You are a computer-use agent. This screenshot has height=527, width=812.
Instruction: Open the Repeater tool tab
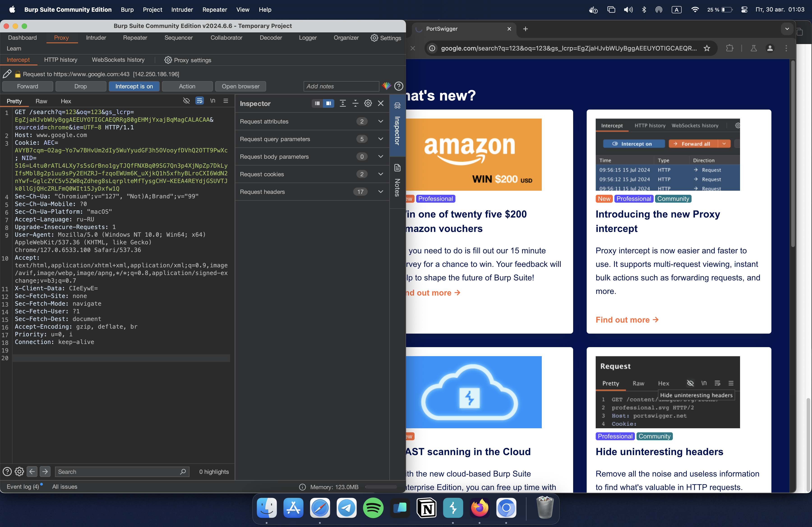[135, 37]
